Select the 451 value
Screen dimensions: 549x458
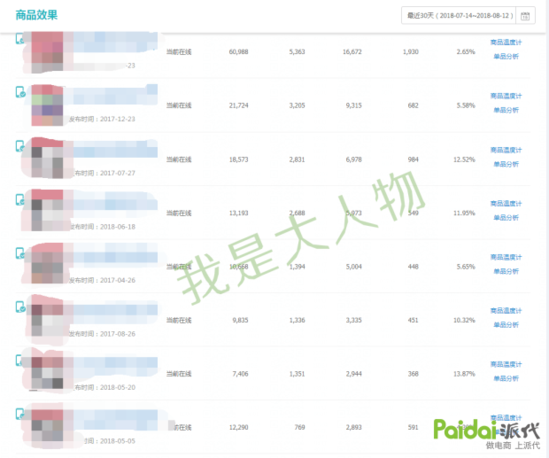tap(413, 320)
